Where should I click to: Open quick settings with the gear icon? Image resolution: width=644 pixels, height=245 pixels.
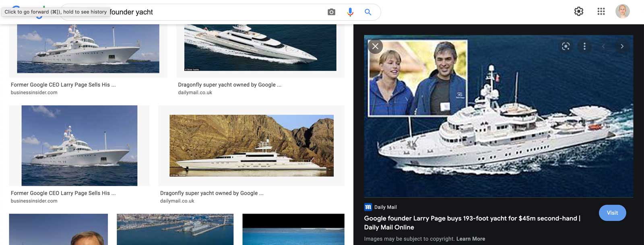tap(578, 11)
